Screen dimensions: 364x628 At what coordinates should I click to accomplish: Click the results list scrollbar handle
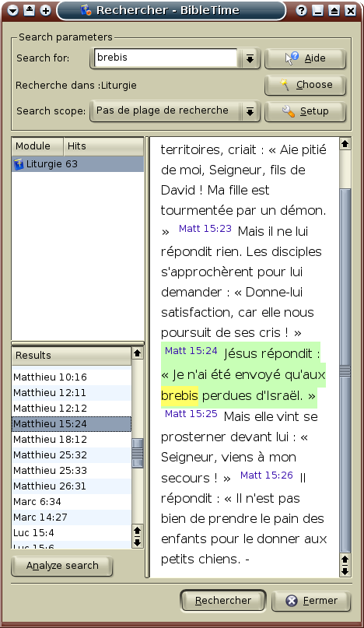138,453
